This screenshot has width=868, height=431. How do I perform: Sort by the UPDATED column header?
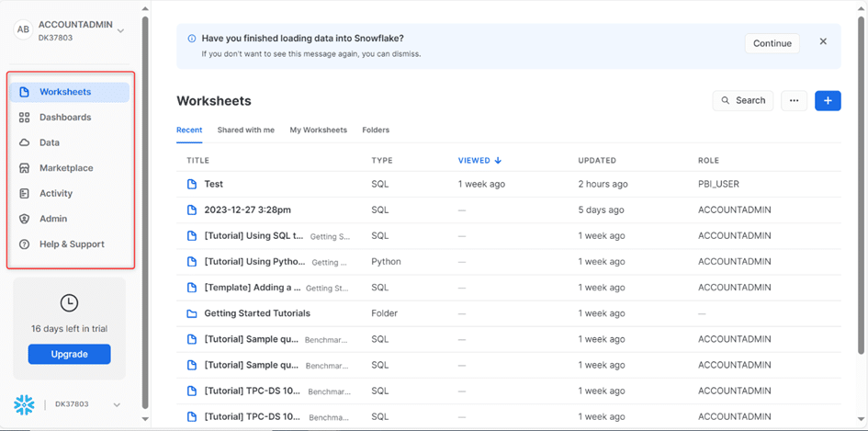click(x=597, y=161)
